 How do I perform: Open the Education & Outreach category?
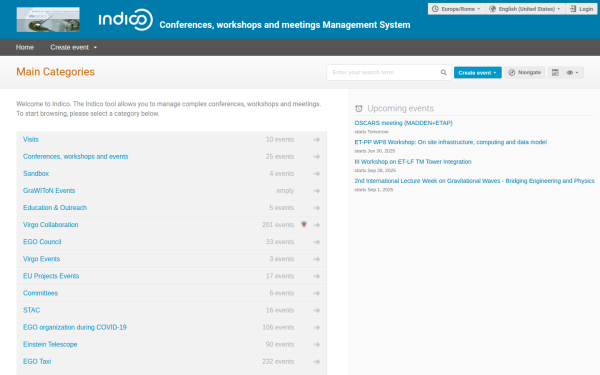[x=55, y=208]
